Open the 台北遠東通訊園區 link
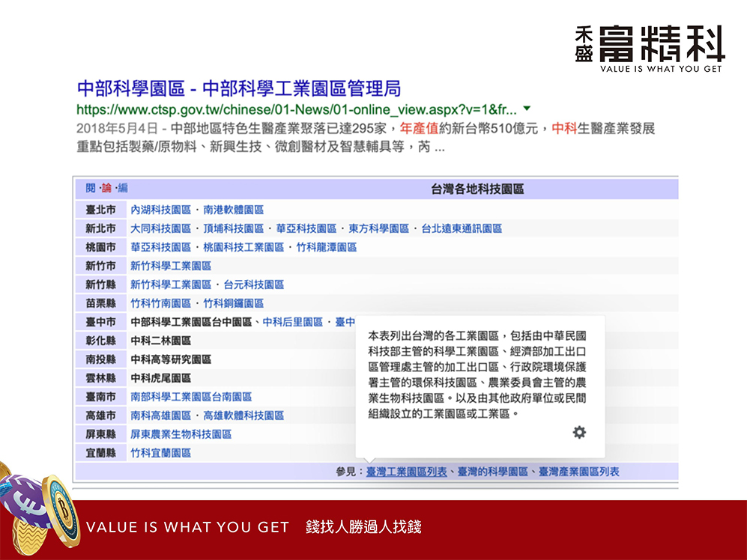Image resolution: width=747 pixels, height=560 pixels. click(462, 228)
